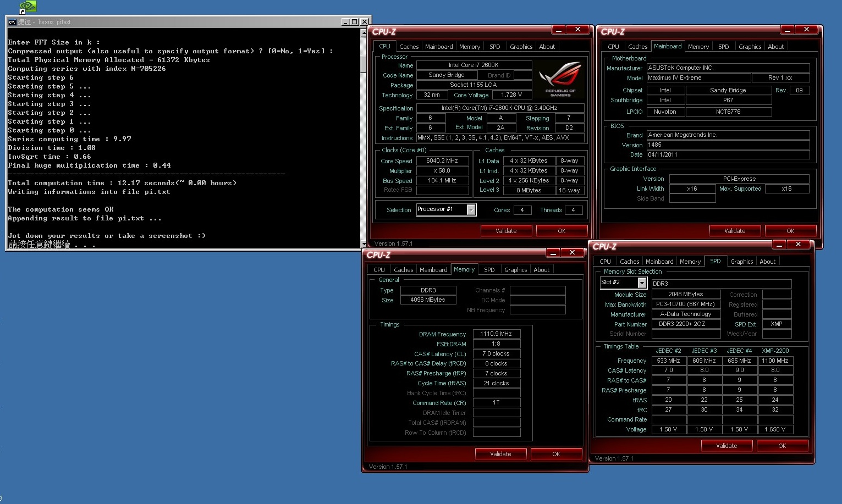Open Graphics tab in the CPU window
This screenshot has height=504, width=842.
tap(521, 47)
